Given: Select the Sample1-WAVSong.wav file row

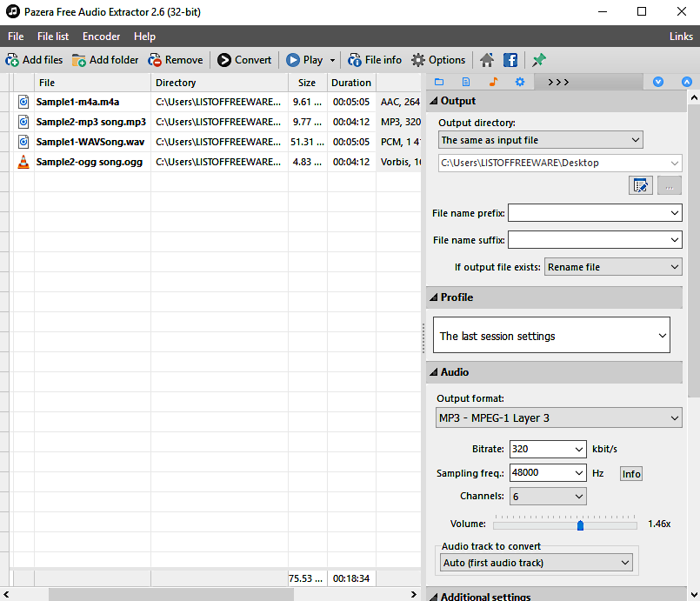Looking at the screenshot, I should (215, 142).
